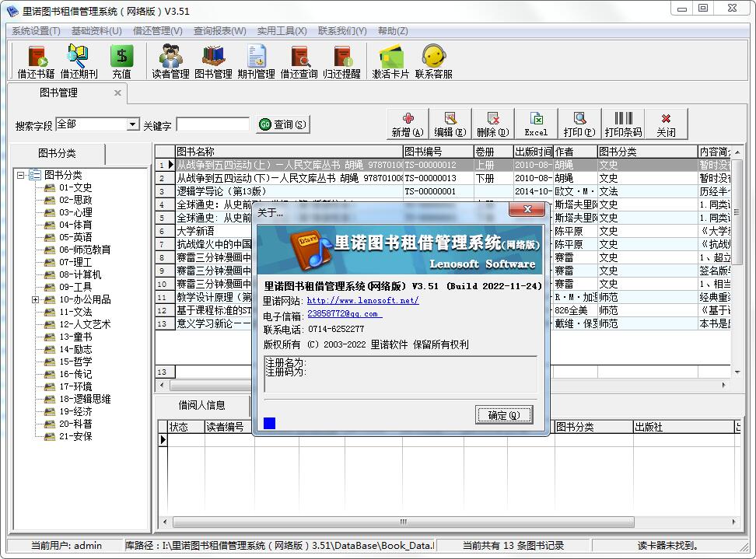This screenshot has width=756, height=559.
Task: Collapse the 图书分类 root tree node
Action: [21, 175]
